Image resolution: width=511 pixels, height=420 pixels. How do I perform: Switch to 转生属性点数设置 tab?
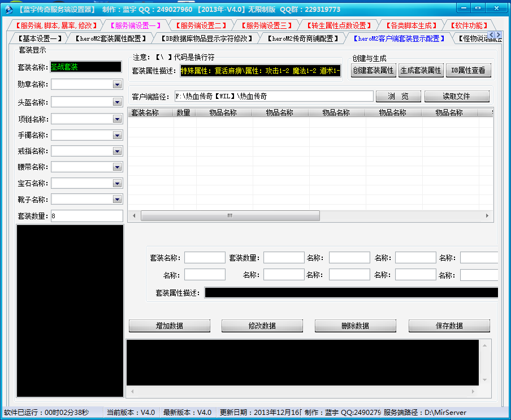click(339, 25)
